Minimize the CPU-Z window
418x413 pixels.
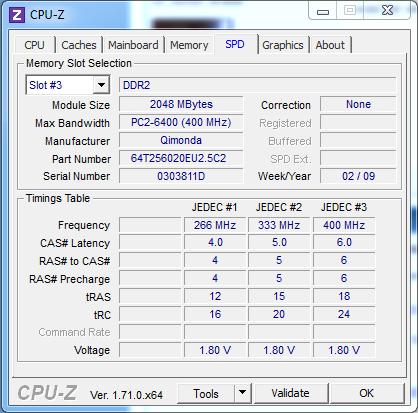(323, 12)
